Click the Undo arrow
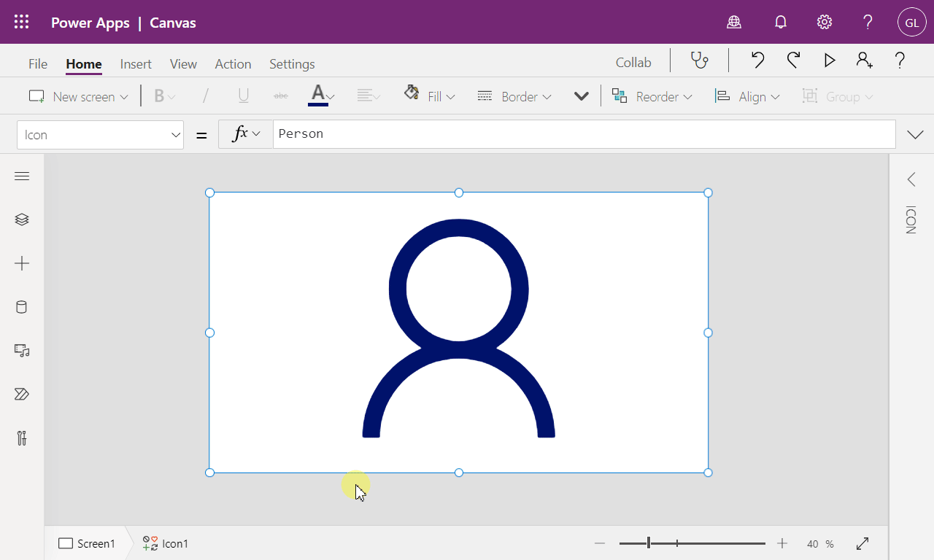 point(757,61)
